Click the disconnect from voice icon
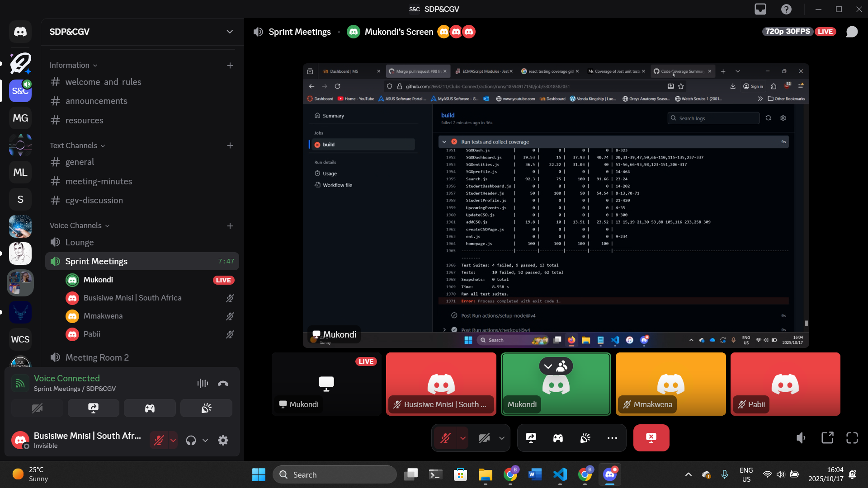868x488 pixels. [x=223, y=384]
